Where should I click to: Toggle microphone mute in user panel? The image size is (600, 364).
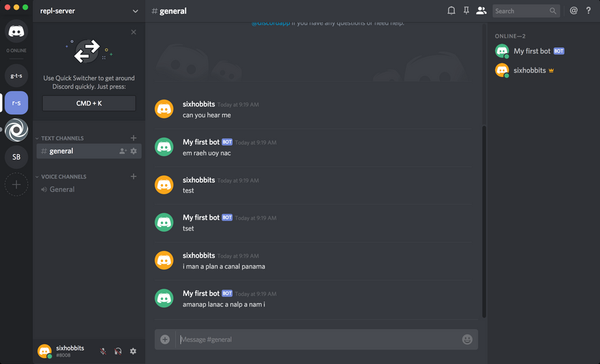point(103,351)
